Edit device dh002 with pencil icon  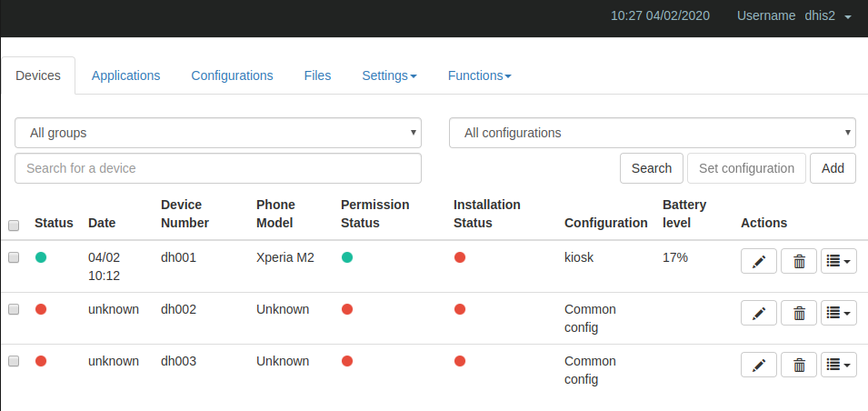click(759, 313)
